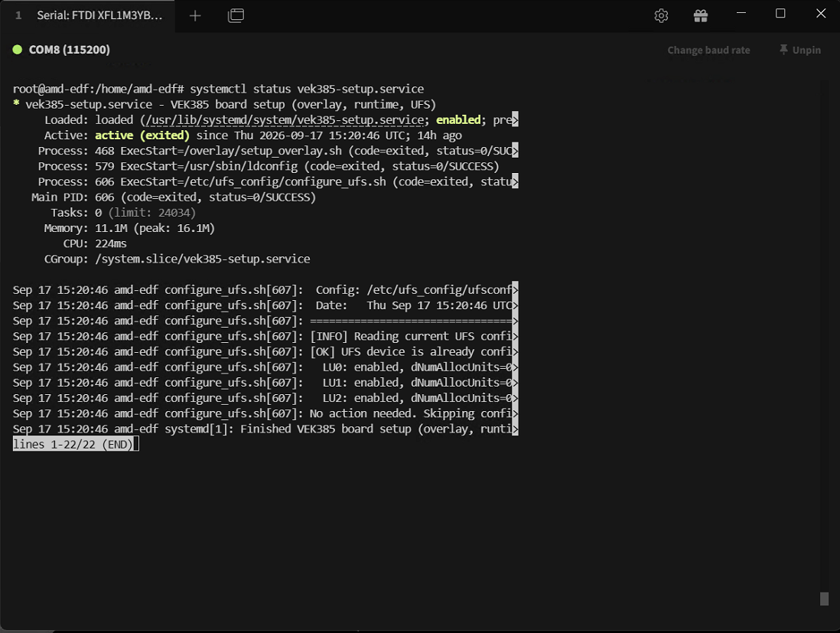Open settings gear icon
The image size is (840, 633).
661,15
